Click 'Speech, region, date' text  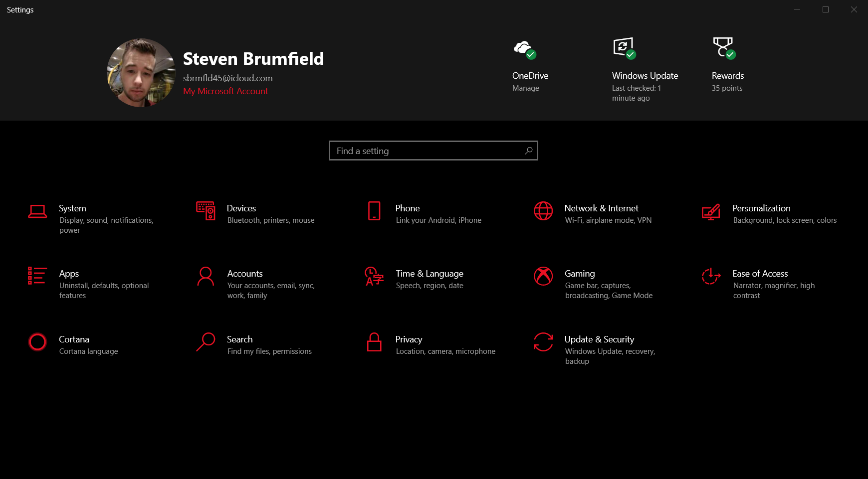[430, 286]
